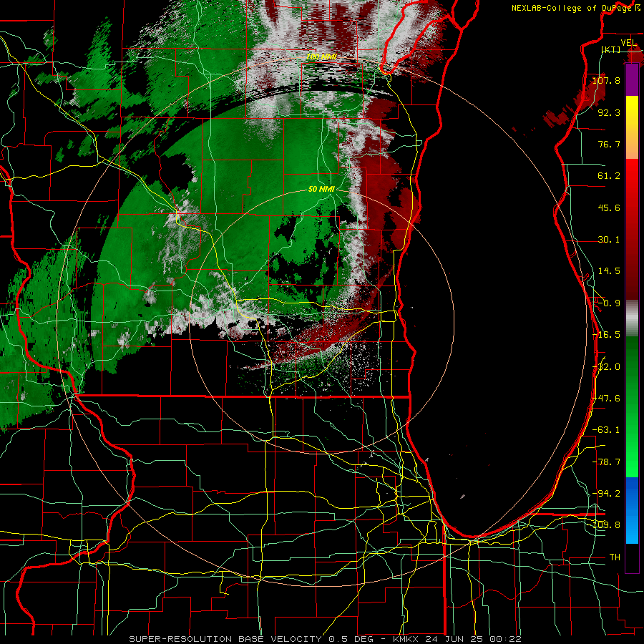Click the TH label beside the scale

pos(615,557)
